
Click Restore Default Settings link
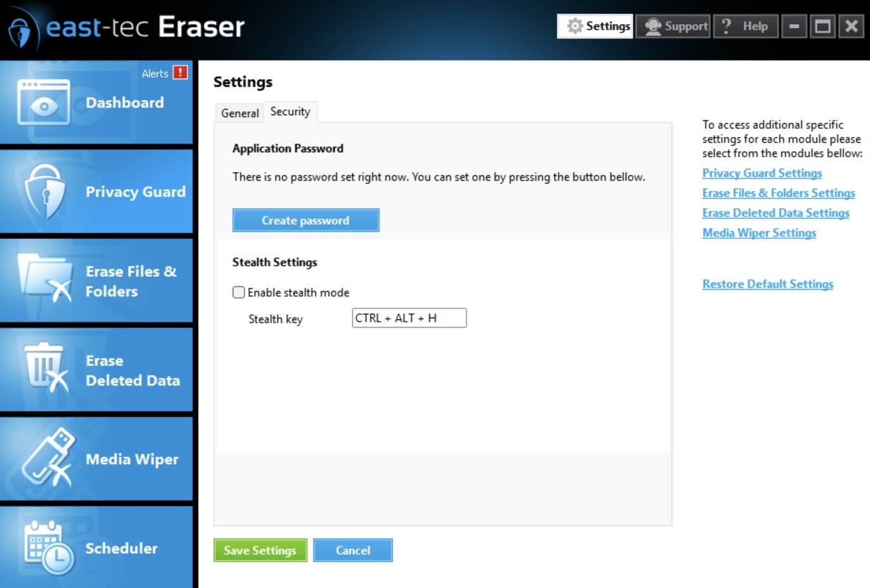[767, 284]
